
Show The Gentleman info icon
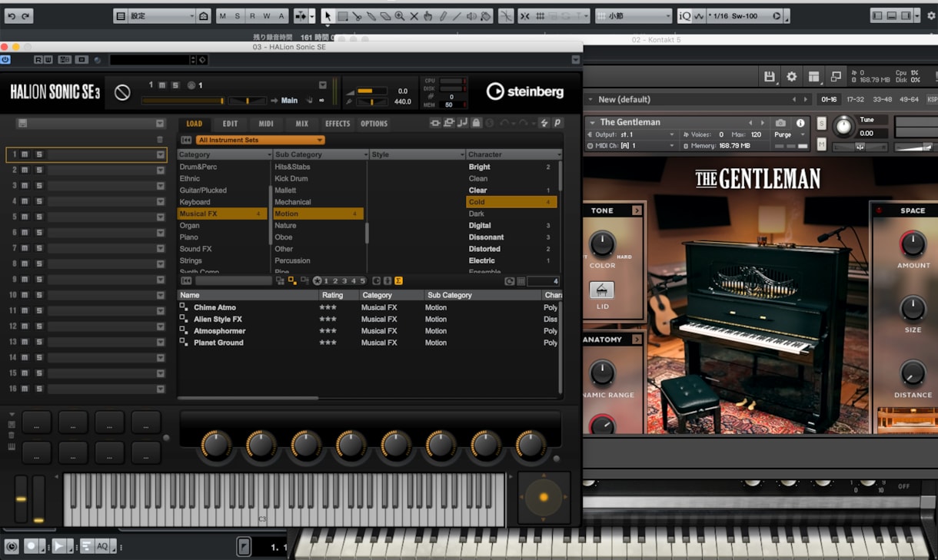point(800,123)
